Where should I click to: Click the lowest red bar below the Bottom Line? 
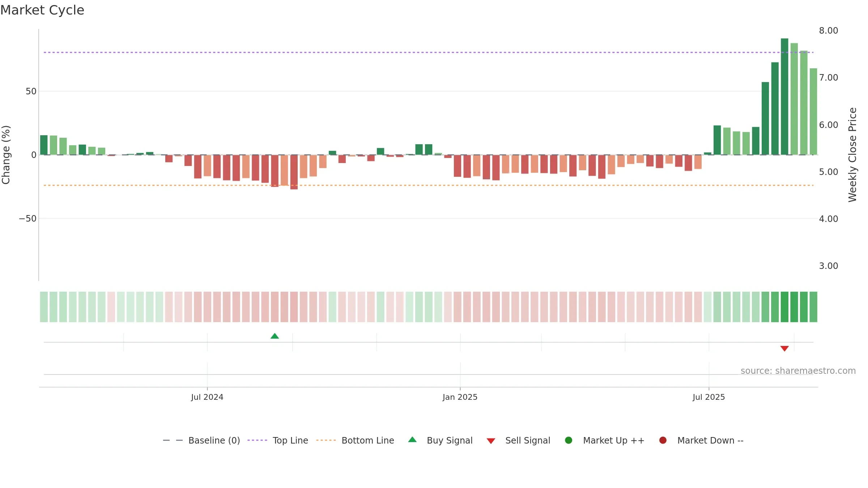(294, 172)
